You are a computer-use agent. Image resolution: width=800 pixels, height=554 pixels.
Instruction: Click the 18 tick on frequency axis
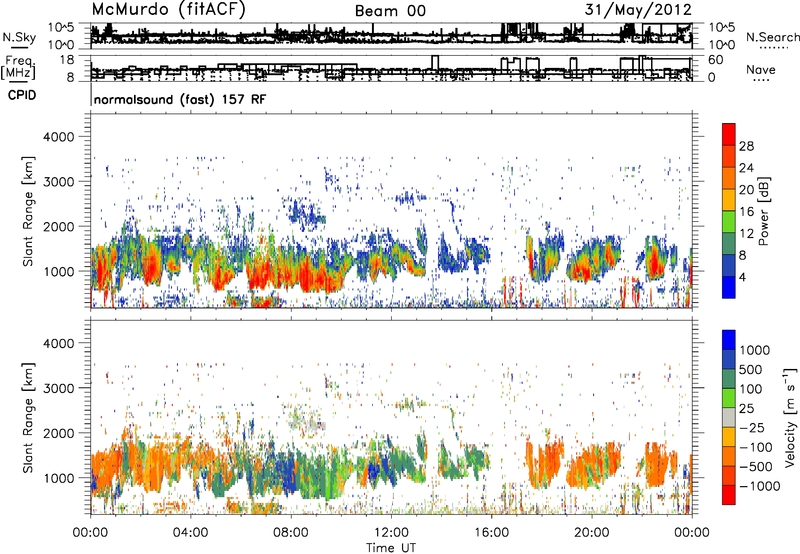coord(67,60)
